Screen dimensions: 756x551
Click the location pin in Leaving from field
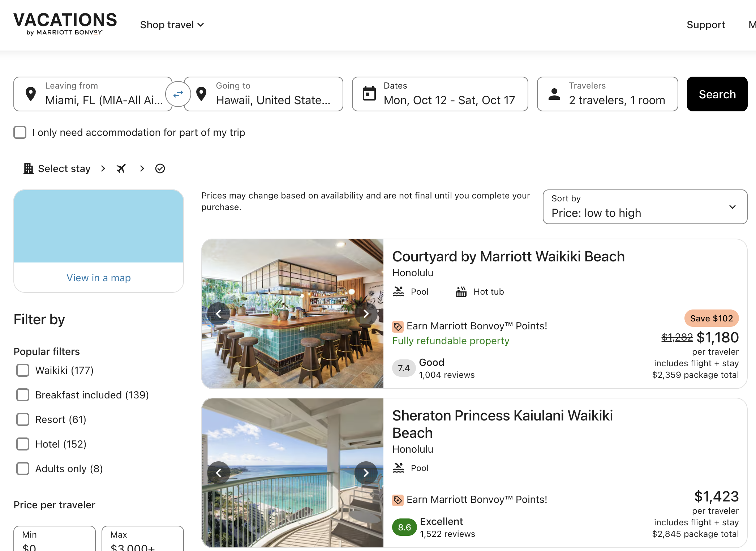pos(31,94)
